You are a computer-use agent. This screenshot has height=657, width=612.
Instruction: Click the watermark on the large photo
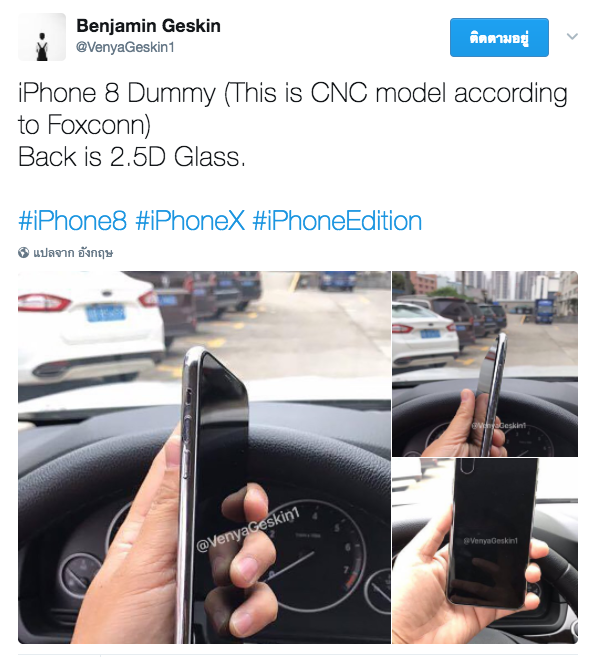pos(248,528)
